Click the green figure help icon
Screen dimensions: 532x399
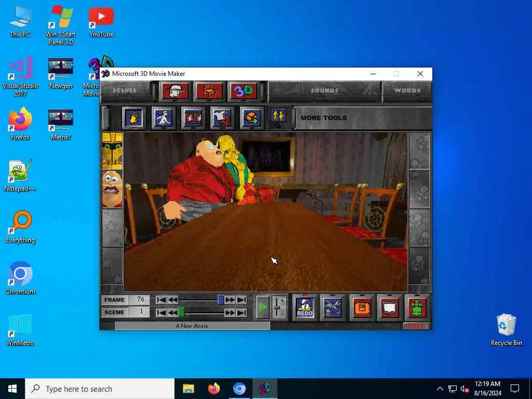click(x=417, y=308)
